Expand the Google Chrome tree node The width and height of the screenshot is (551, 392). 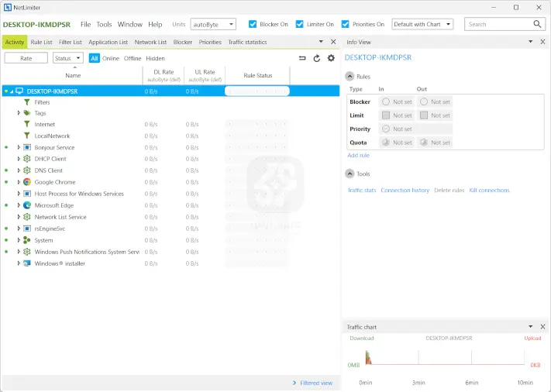click(x=19, y=182)
